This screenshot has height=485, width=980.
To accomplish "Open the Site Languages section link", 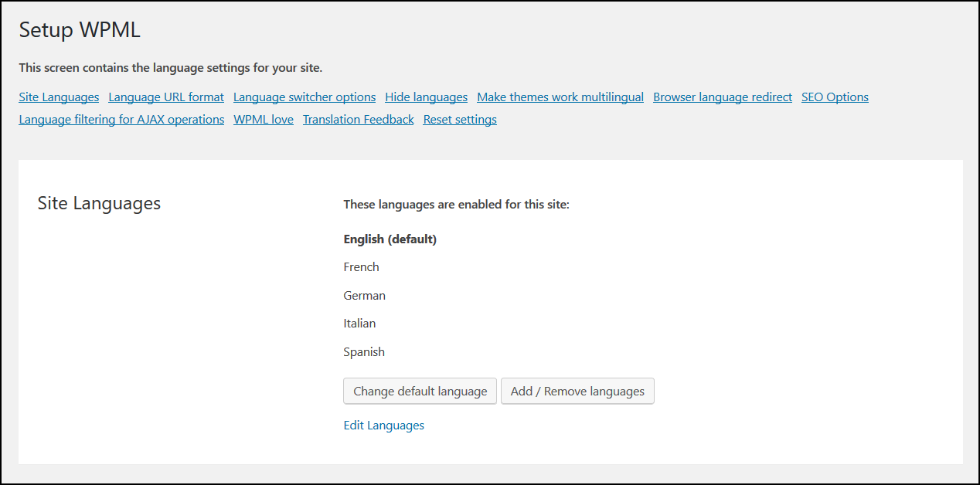I will click(59, 97).
